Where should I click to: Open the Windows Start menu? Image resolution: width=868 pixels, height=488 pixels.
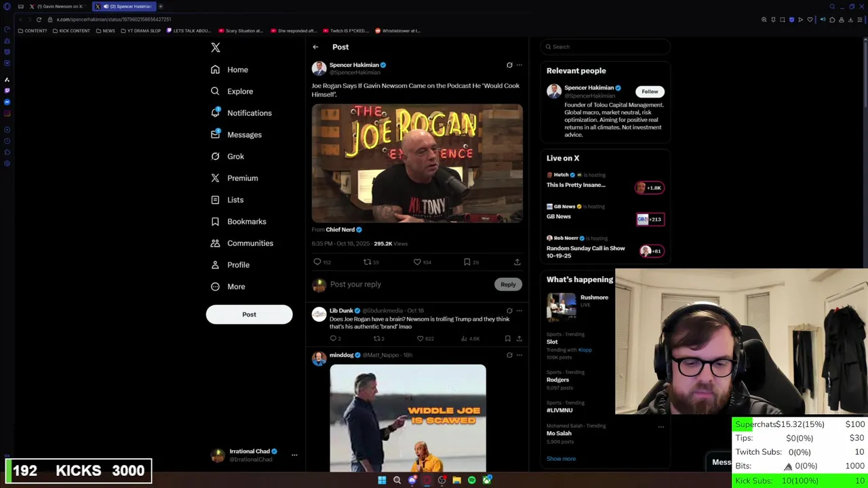pos(382,481)
